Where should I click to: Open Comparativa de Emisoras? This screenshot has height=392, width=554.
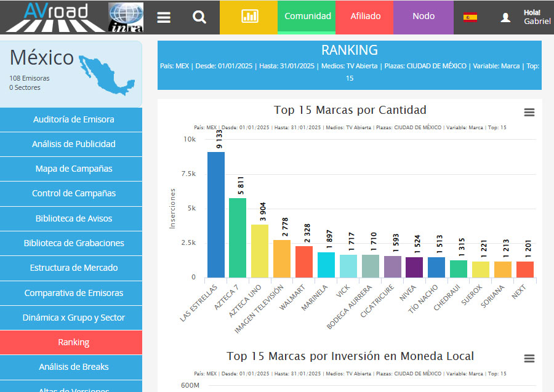click(x=71, y=293)
